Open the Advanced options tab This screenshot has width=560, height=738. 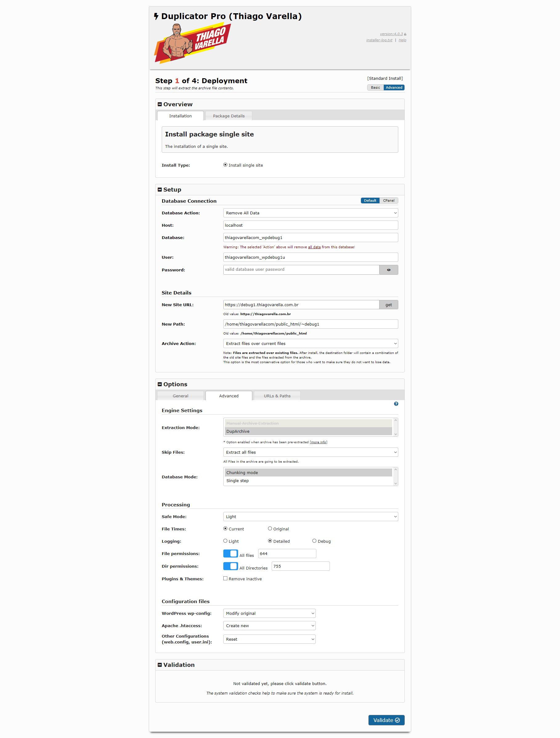pos(229,396)
